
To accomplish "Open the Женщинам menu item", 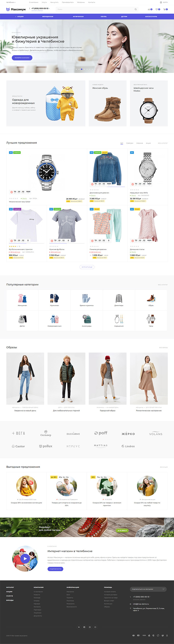I will pos(48,16).
